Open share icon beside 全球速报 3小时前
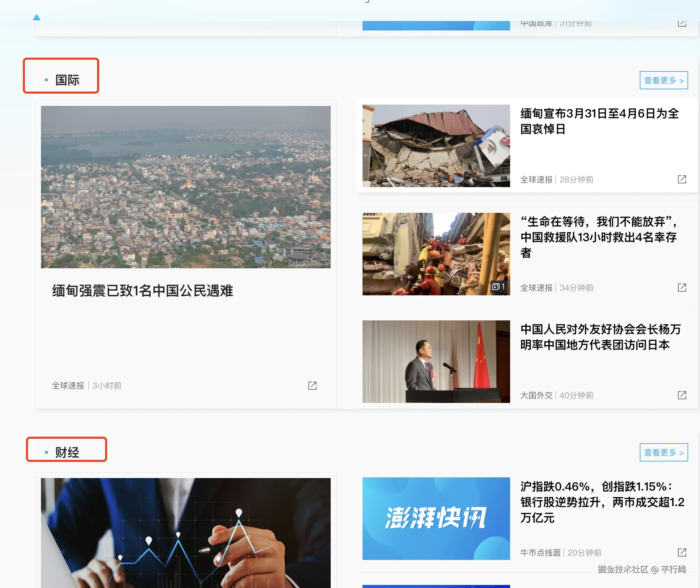700x588 pixels. click(x=312, y=385)
